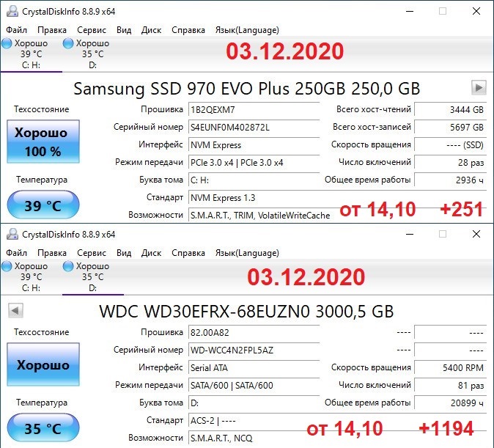This screenshot has width=494, height=448.
Task: Open Справка menu in bottom window
Action: (x=188, y=253)
